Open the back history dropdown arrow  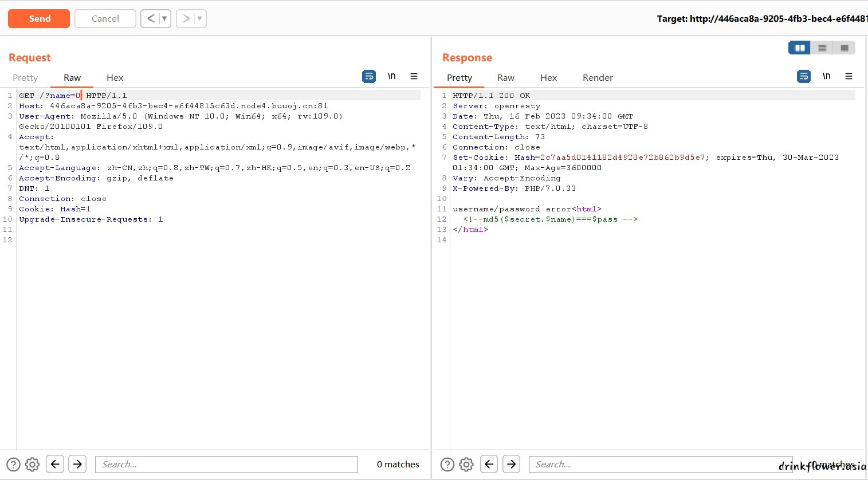click(x=164, y=18)
